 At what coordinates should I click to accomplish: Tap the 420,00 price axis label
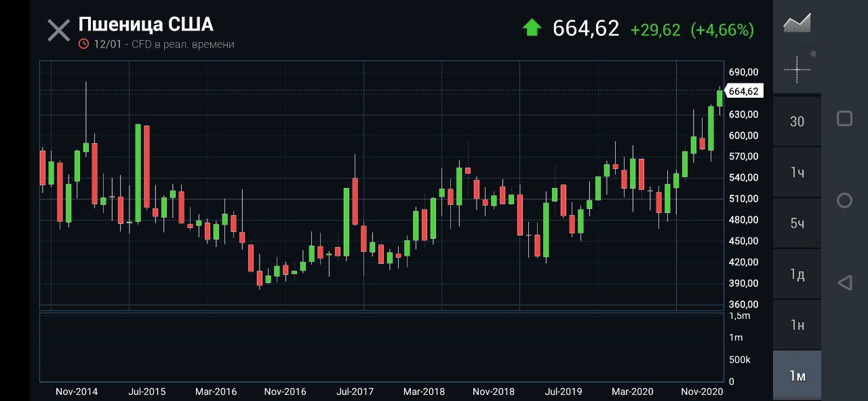744,262
